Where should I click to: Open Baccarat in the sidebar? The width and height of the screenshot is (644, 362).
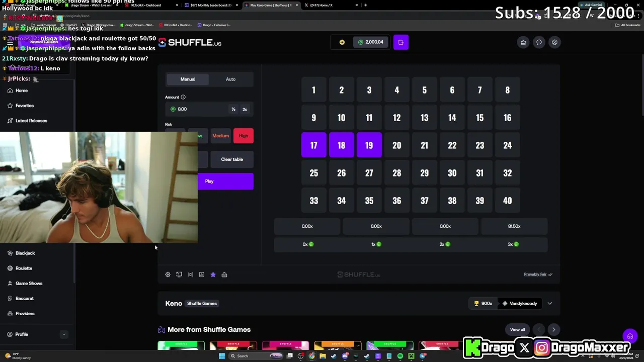click(25, 299)
